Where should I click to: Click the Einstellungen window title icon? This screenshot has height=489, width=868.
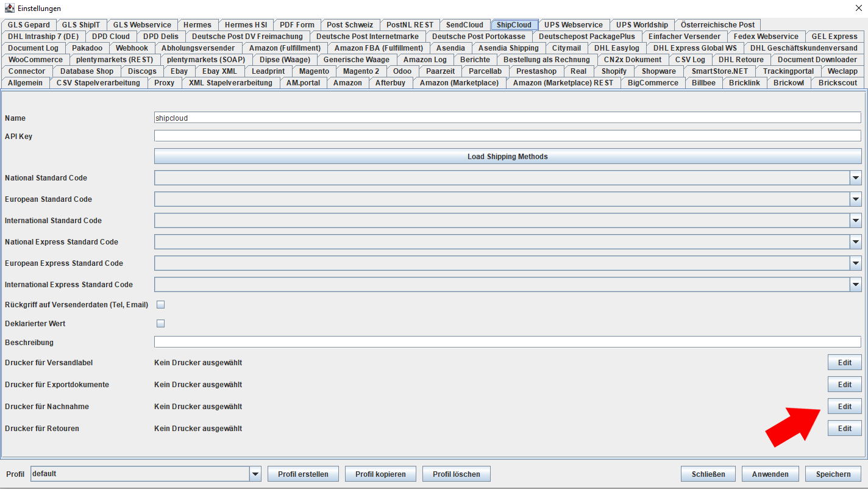click(x=9, y=9)
